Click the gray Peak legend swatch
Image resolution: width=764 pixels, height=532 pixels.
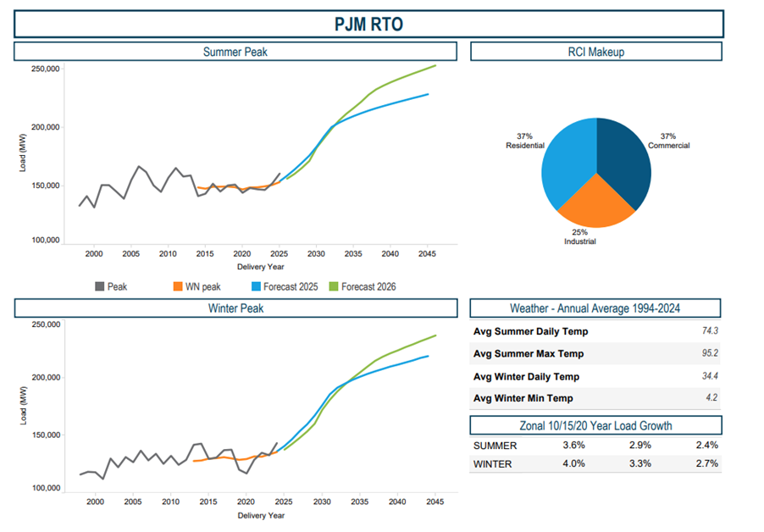pos(100,287)
